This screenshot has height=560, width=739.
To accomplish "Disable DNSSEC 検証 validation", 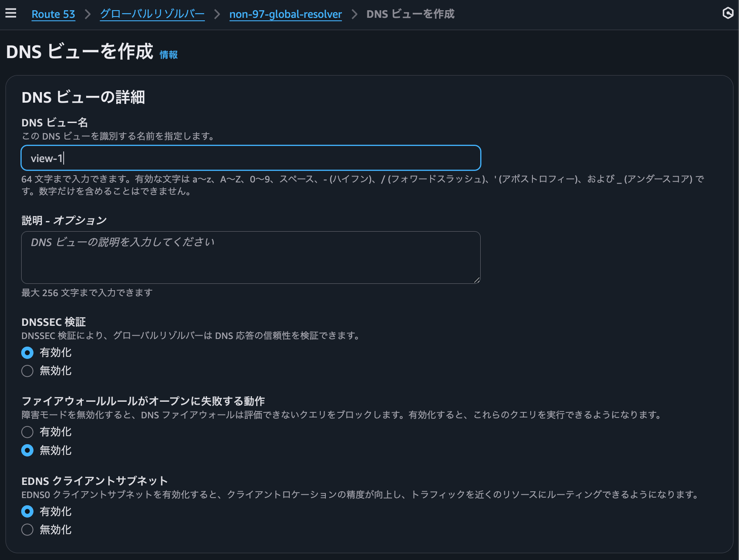I will (27, 371).
